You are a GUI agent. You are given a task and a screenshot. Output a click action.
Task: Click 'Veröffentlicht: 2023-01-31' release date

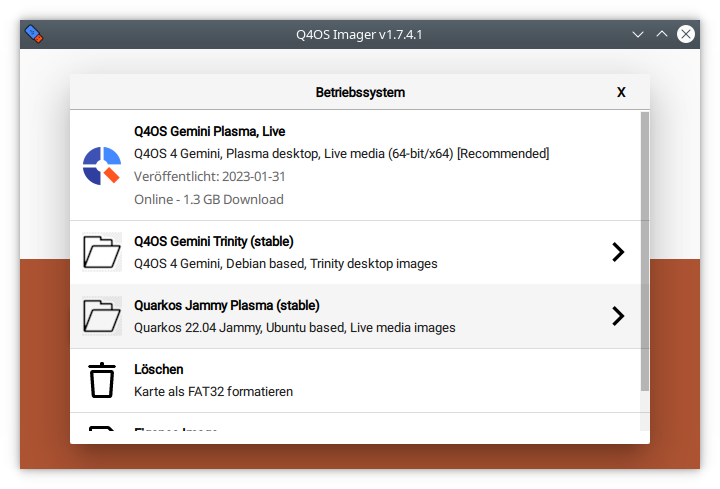[x=210, y=177]
